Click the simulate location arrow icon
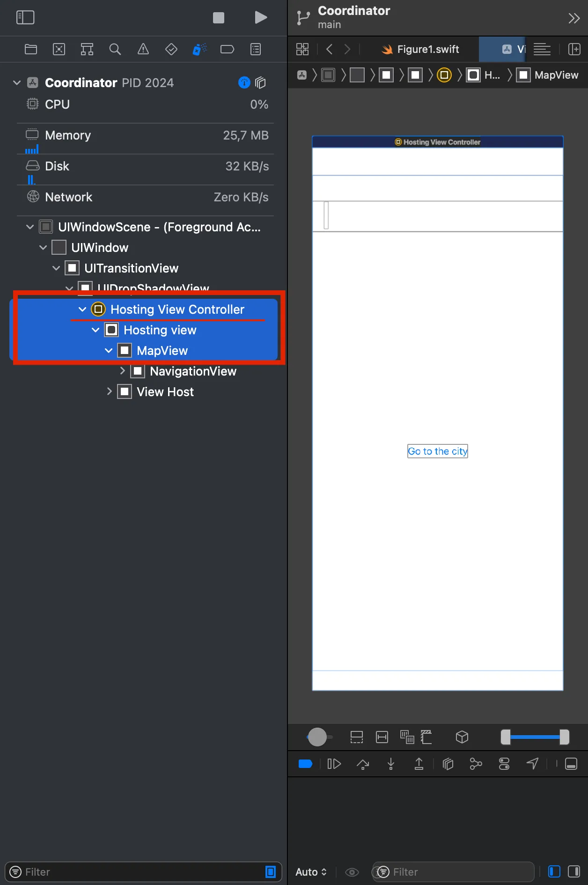 (532, 764)
